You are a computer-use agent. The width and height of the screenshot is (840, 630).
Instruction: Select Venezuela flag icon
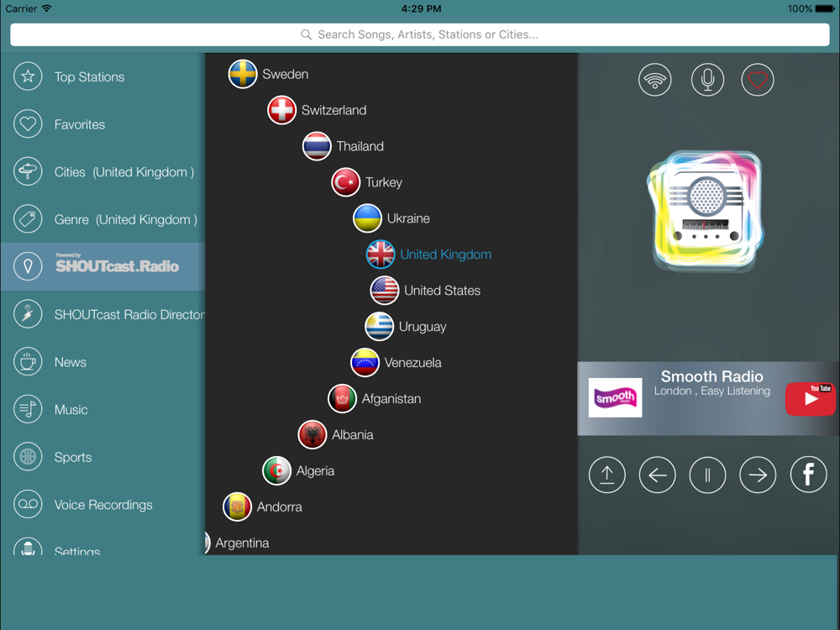(x=365, y=363)
